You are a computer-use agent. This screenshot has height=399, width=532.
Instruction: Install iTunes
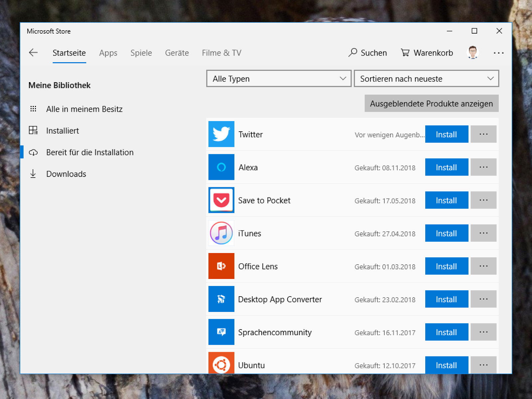pos(447,233)
